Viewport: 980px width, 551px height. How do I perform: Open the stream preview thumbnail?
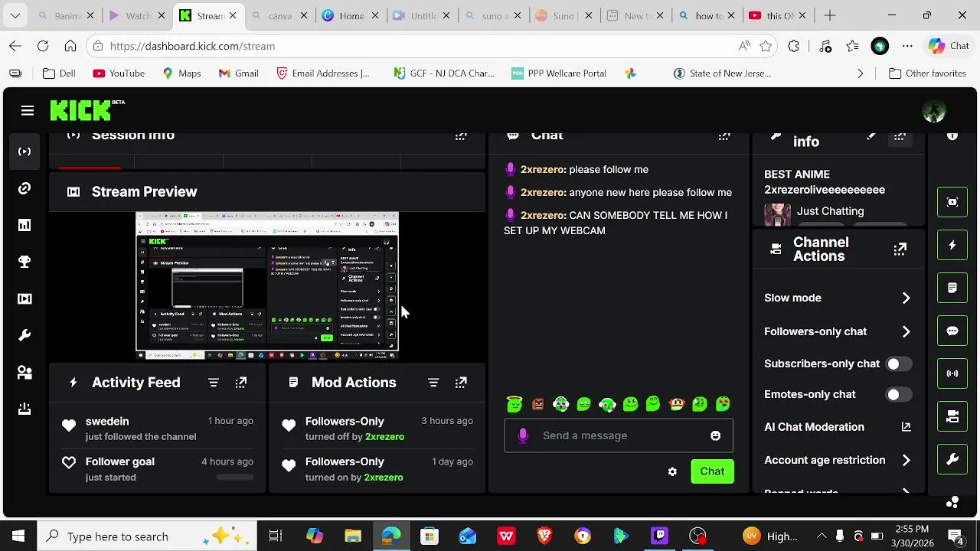coord(267,286)
